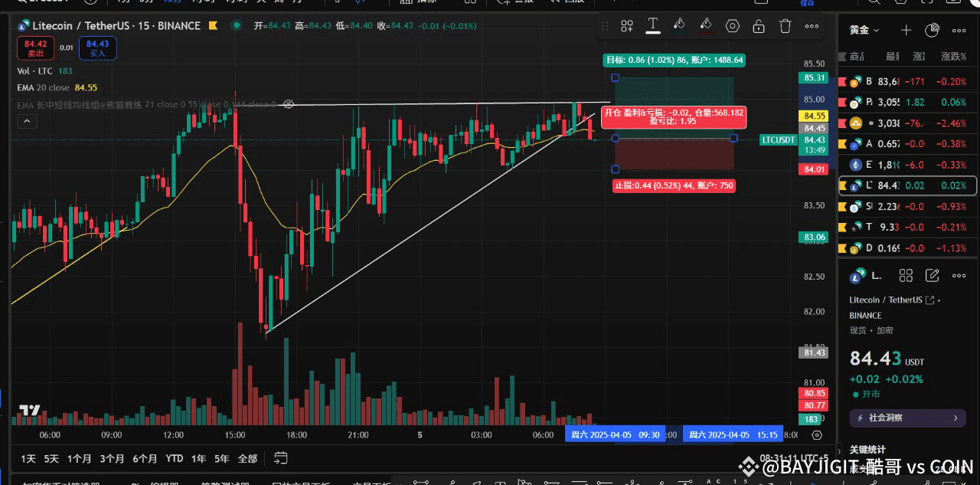Image resolution: width=980 pixels, height=485 pixels.
Task: Open the watchlist overflow menu with three dots
Action: [958, 30]
